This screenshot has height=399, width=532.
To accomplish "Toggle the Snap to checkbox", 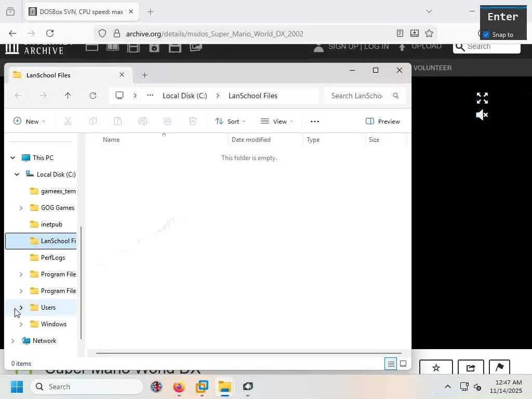I will (x=486, y=35).
